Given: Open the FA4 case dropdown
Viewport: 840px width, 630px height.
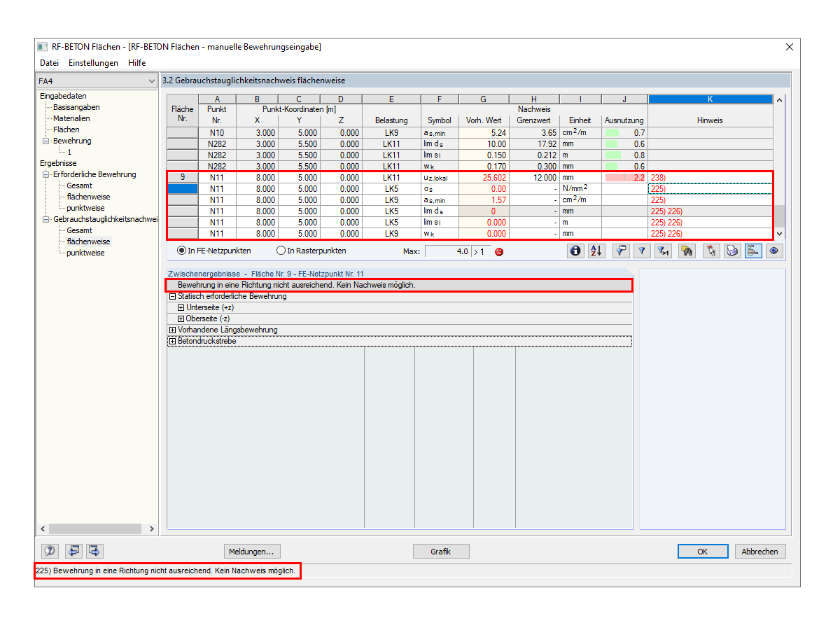Looking at the screenshot, I should [97, 82].
